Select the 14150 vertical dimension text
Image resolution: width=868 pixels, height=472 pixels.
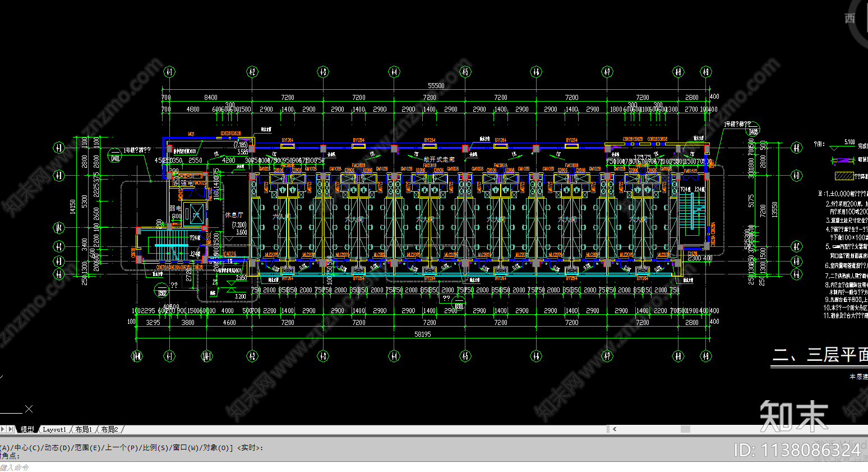tap(72, 207)
